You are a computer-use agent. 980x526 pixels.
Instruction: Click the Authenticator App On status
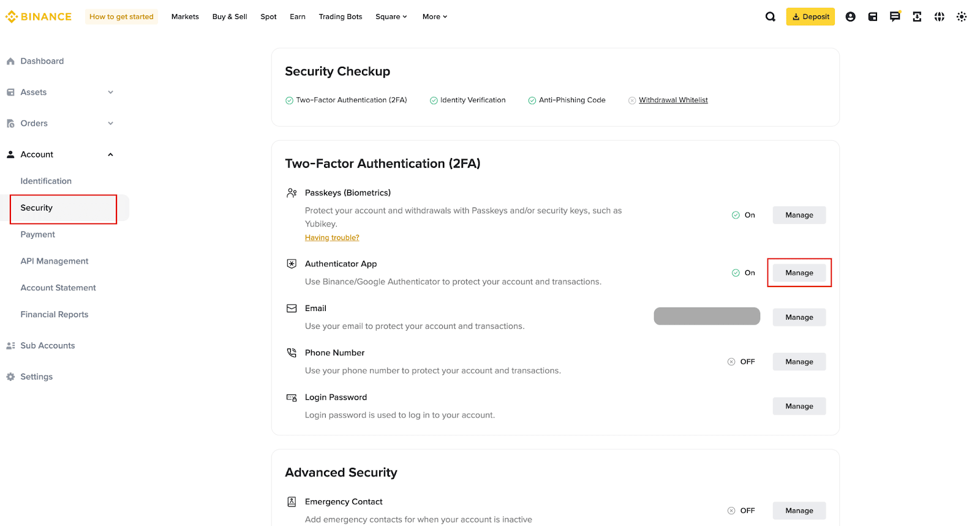click(744, 273)
